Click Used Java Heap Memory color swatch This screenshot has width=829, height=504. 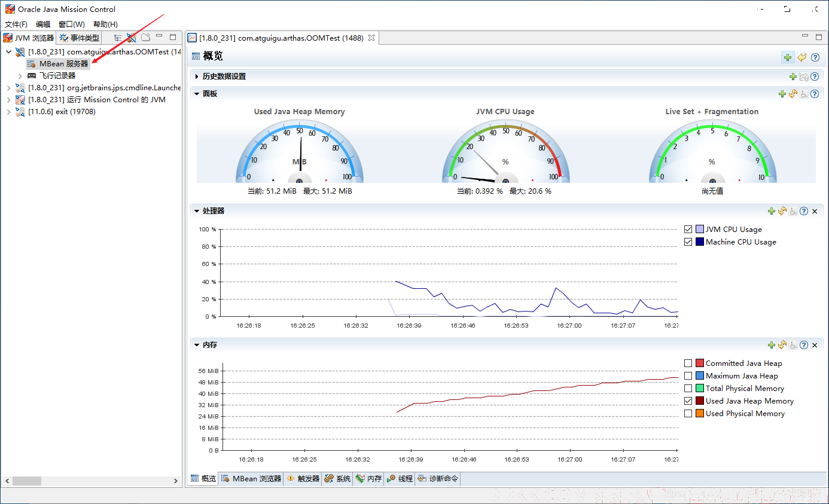pyautogui.click(x=700, y=401)
